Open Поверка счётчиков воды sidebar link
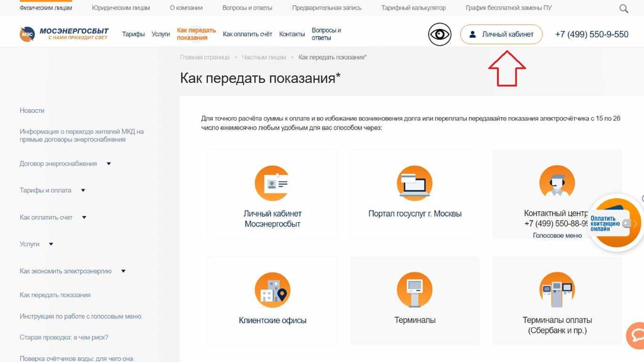The width and height of the screenshot is (644, 362). tap(77, 358)
